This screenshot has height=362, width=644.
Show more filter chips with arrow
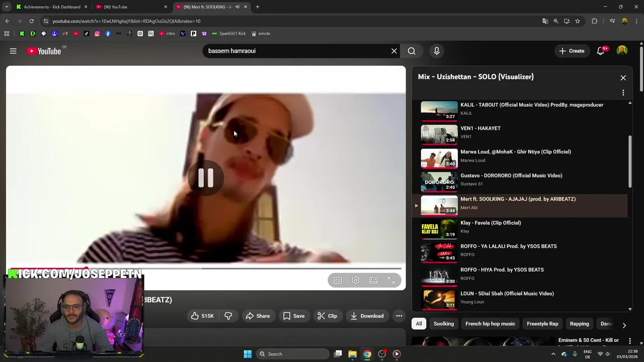tap(624, 325)
